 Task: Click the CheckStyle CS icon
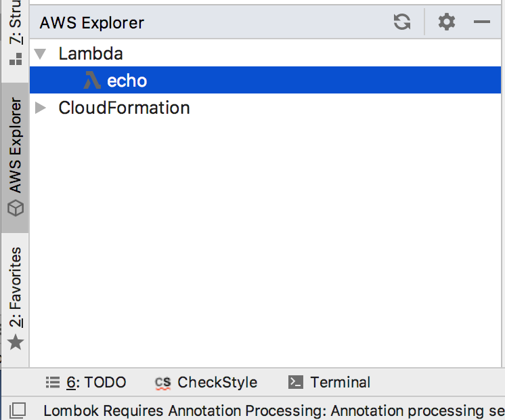(162, 383)
